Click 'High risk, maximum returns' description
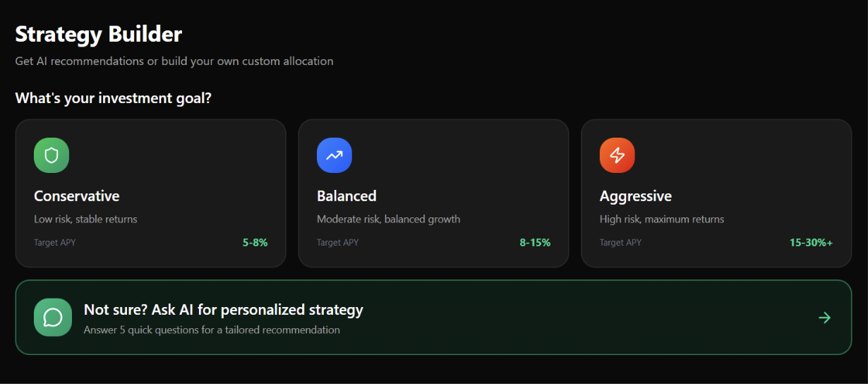The height and width of the screenshot is (384, 868). [661, 220]
